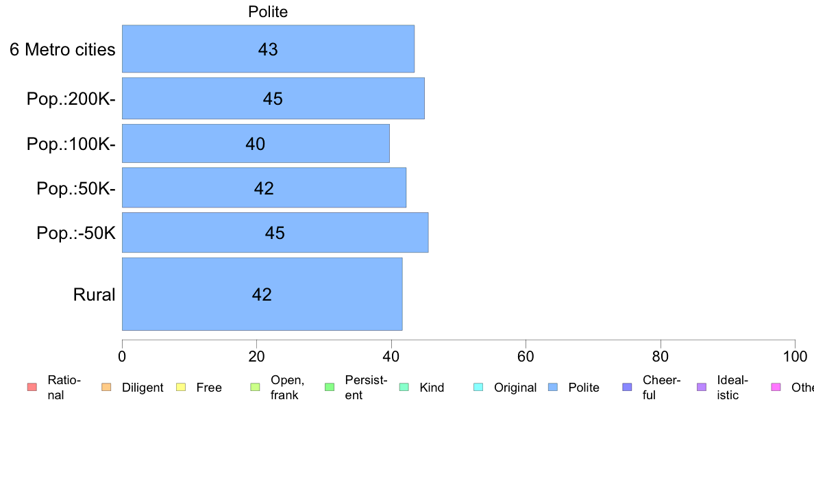Select the Pop.:200K- bar

click(x=273, y=99)
